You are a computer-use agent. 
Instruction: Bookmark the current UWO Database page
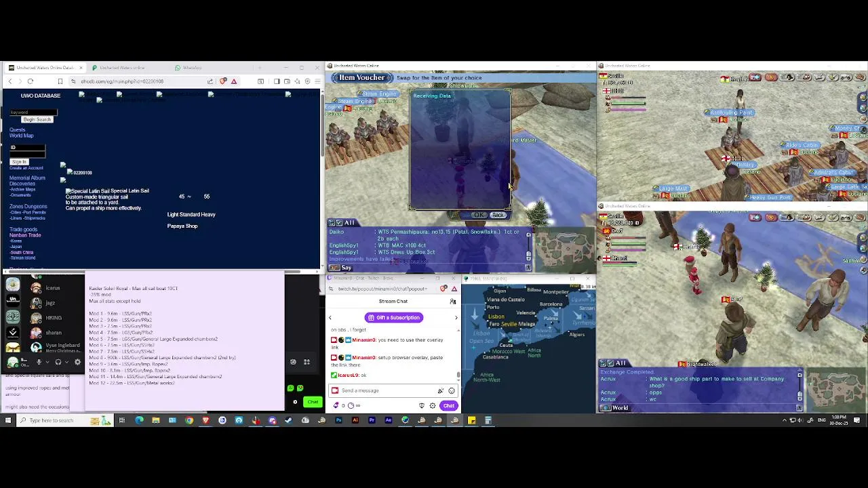click(x=60, y=81)
